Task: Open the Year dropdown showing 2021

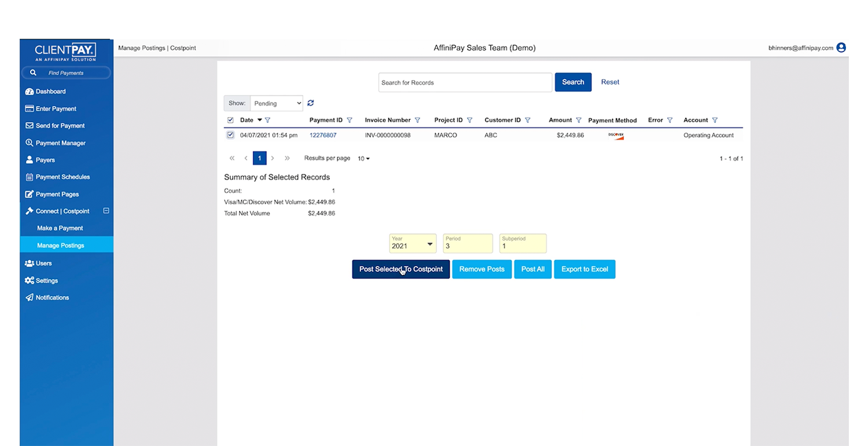Action: (413, 243)
